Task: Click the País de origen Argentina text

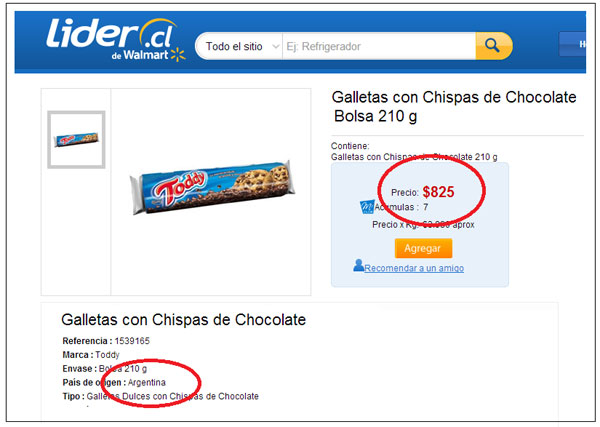Action: pos(114,382)
